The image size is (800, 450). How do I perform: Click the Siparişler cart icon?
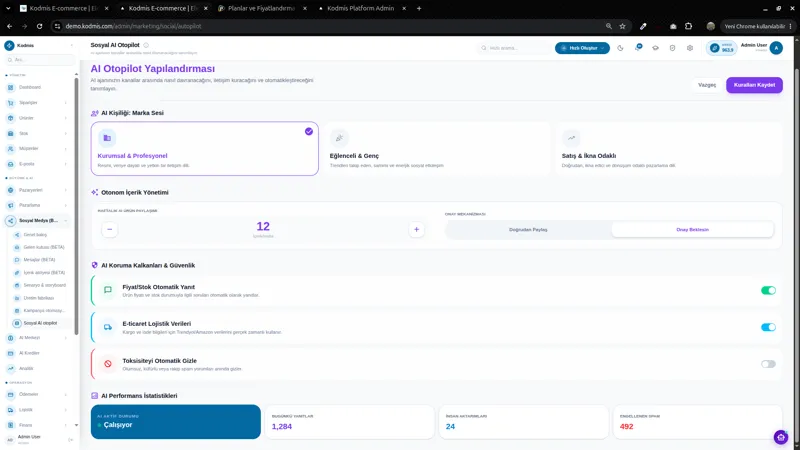10,103
